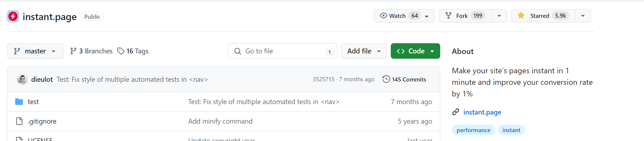The width and height of the screenshot is (644, 141).
Task: Click the magnifier icon in Go to file
Action: (237, 51)
